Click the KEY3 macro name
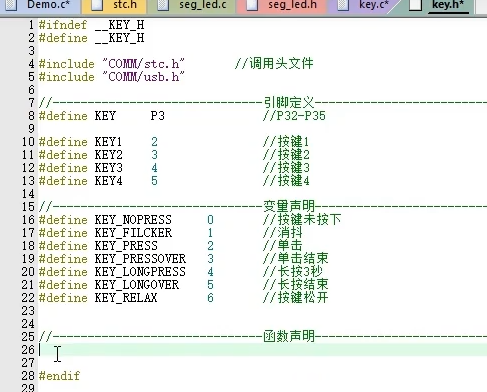Screen dimensions: 487x392 (x=108, y=168)
